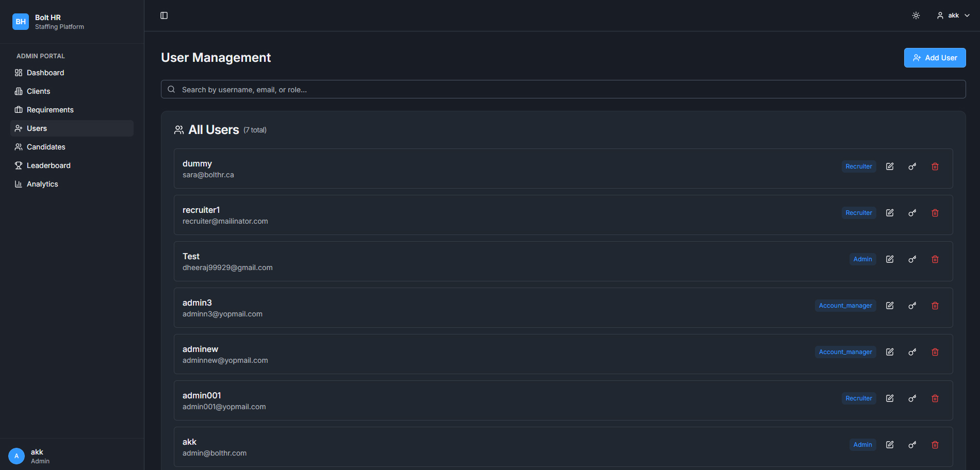980x470 pixels.
Task: Open the akk account dropdown
Action: point(953,15)
